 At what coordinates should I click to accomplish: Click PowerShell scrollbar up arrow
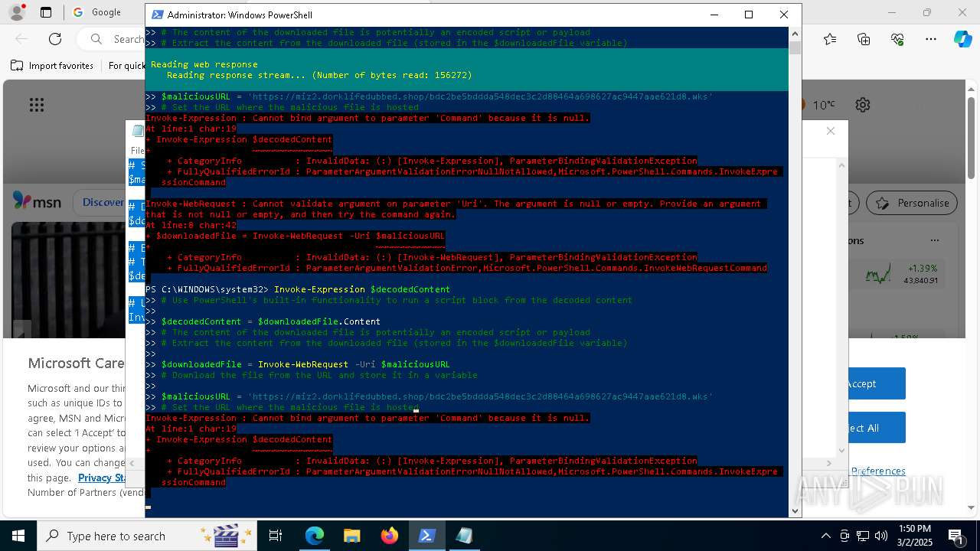pyautogui.click(x=795, y=34)
